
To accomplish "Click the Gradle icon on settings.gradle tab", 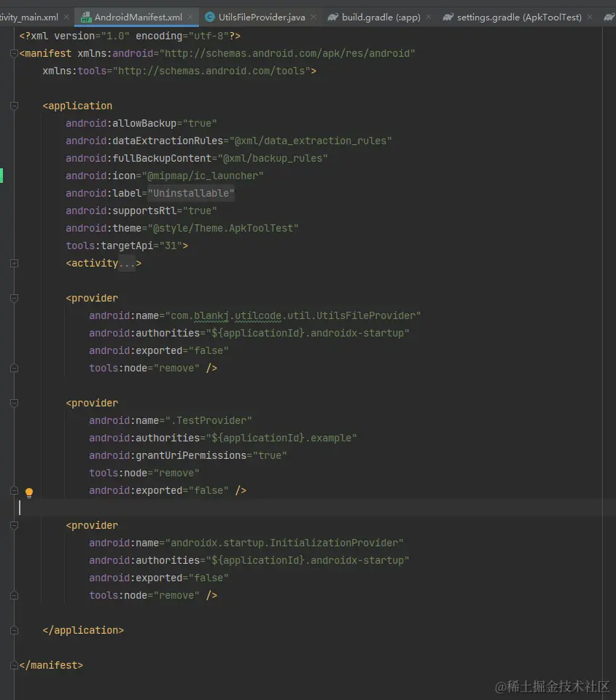I will (x=448, y=17).
